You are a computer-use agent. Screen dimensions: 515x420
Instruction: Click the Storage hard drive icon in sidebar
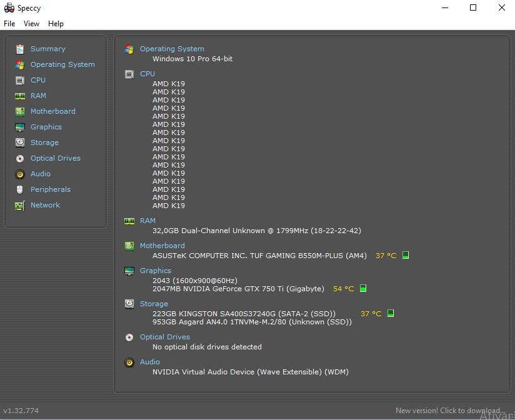coord(20,142)
